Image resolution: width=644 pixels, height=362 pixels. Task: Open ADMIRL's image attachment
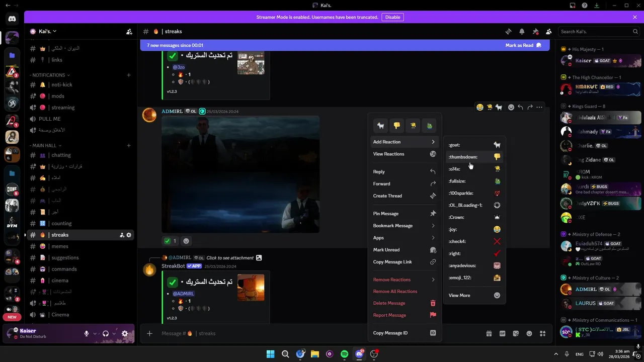[x=240, y=174]
